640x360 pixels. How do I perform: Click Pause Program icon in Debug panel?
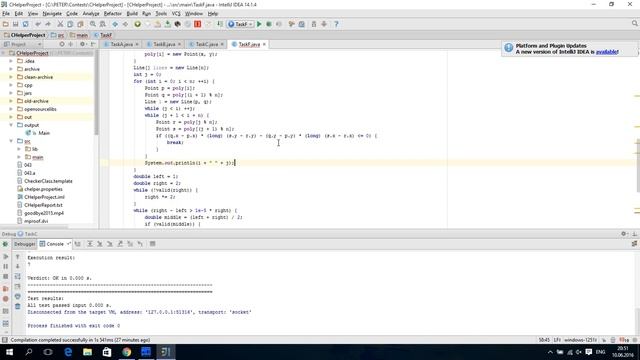click(6, 267)
